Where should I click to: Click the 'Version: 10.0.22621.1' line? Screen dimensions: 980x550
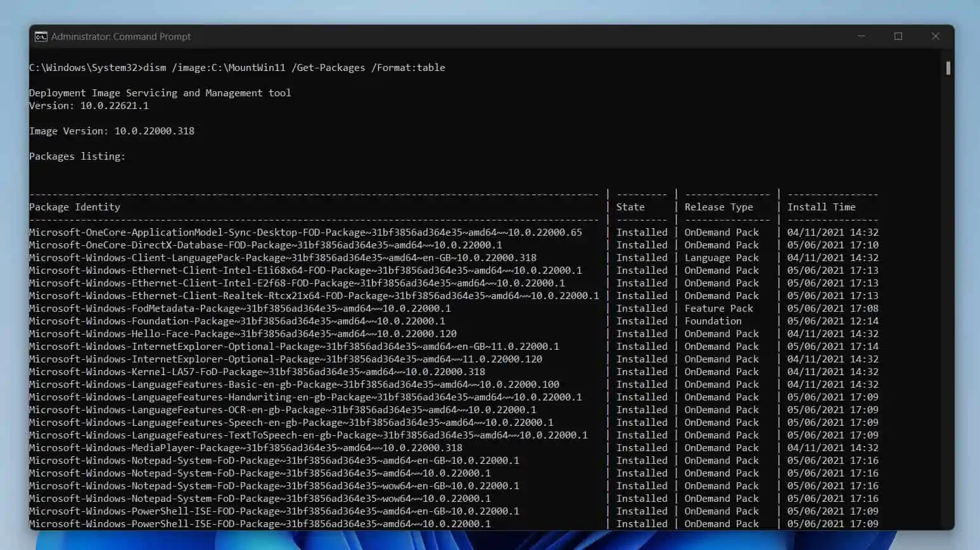coord(89,106)
